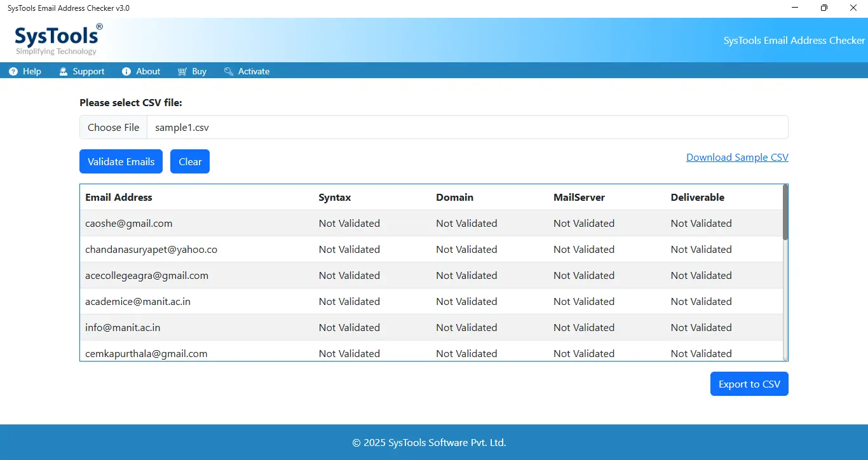Click the Choose File button
868x460 pixels.
click(113, 127)
